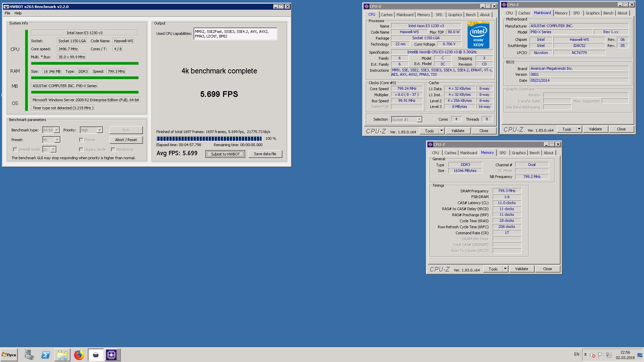Click Tools button in Mainboard window
The image size is (644, 362).
click(x=567, y=129)
